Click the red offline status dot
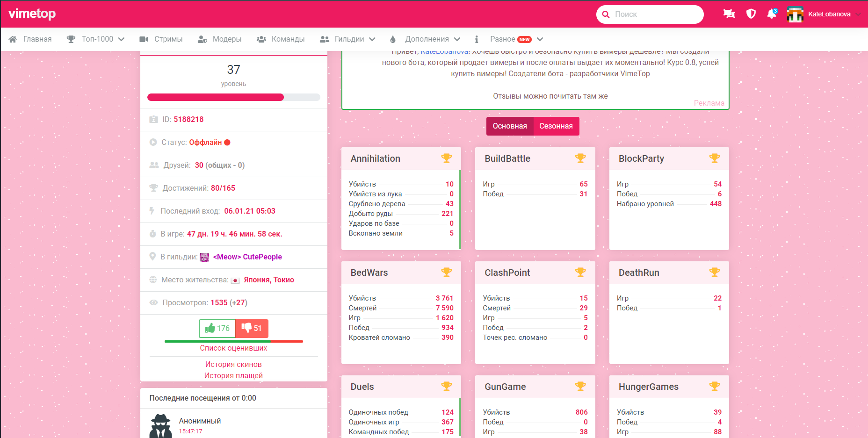Image resolution: width=868 pixels, height=438 pixels. (x=227, y=143)
